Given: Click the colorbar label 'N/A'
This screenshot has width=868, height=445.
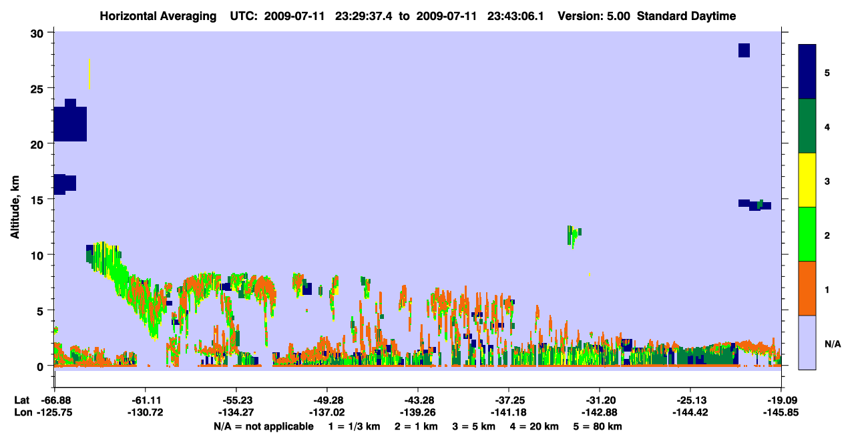Looking at the screenshot, I should [x=832, y=344].
